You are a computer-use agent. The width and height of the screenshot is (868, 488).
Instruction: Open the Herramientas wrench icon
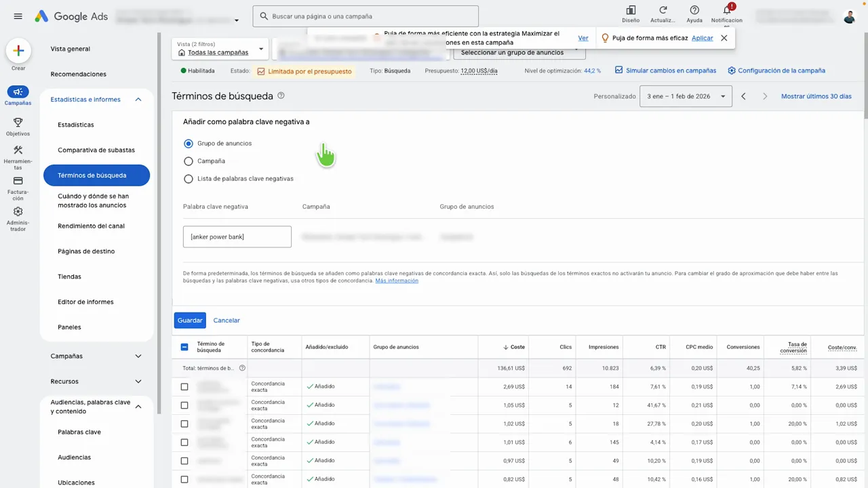coord(18,150)
